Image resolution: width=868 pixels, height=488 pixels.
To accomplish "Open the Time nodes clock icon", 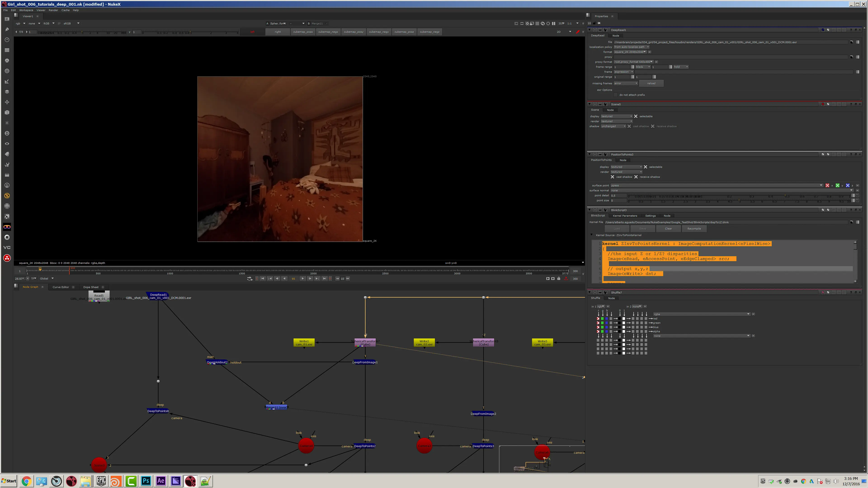I will pos(7,40).
